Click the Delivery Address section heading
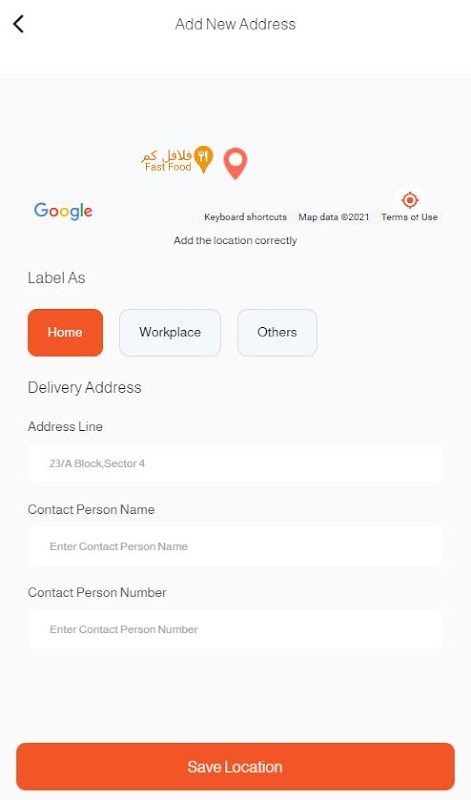The image size is (471, 800). pos(85,387)
